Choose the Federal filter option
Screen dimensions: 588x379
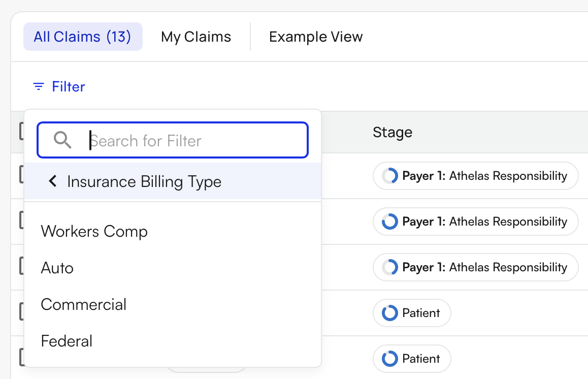(x=67, y=341)
